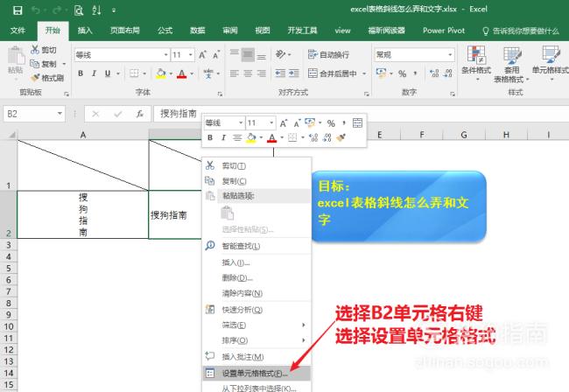Click decrease indent icon in ribbon

280,73
